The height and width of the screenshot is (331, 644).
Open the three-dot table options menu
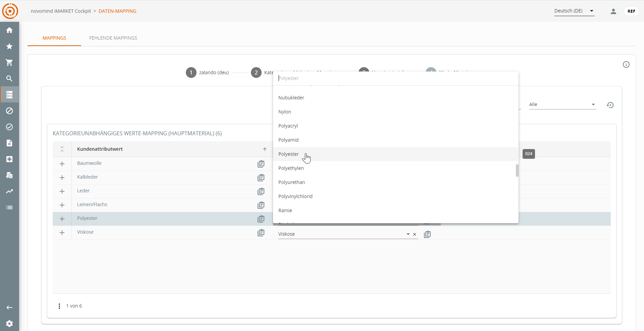coord(59,306)
